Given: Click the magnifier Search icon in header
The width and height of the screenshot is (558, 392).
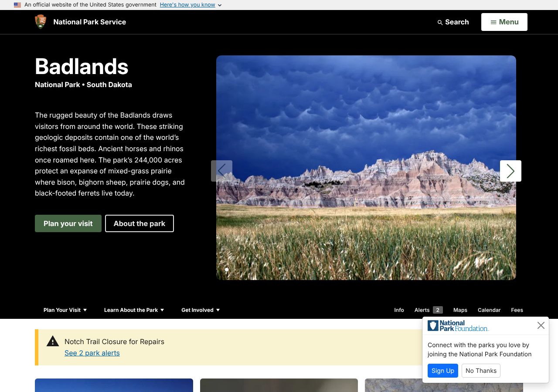Looking at the screenshot, I should pos(440,22).
